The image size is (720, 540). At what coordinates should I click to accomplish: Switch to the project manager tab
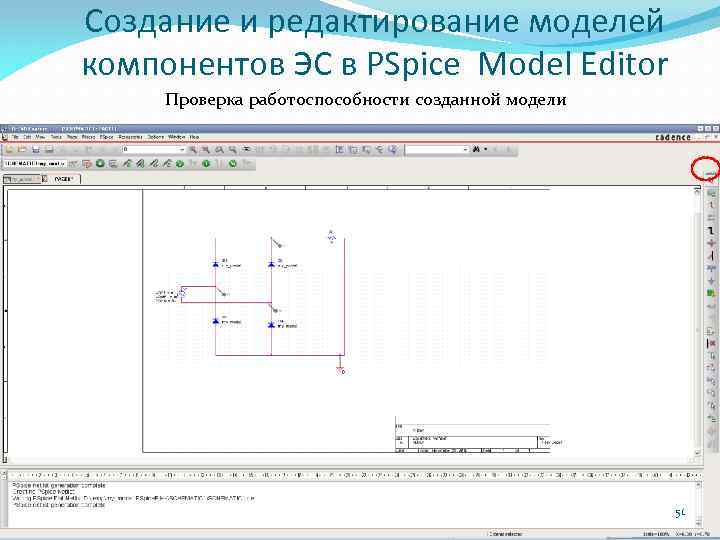tap(22, 179)
